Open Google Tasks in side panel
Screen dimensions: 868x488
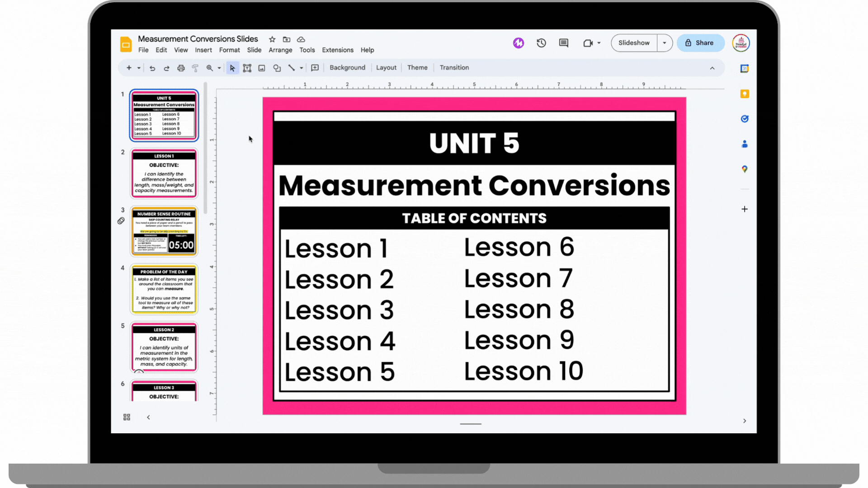coord(745,119)
